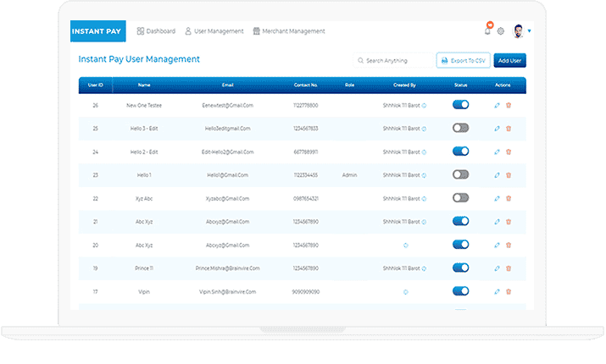Click the Instant Pay logo
606x364 pixels.
(x=98, y=30)
